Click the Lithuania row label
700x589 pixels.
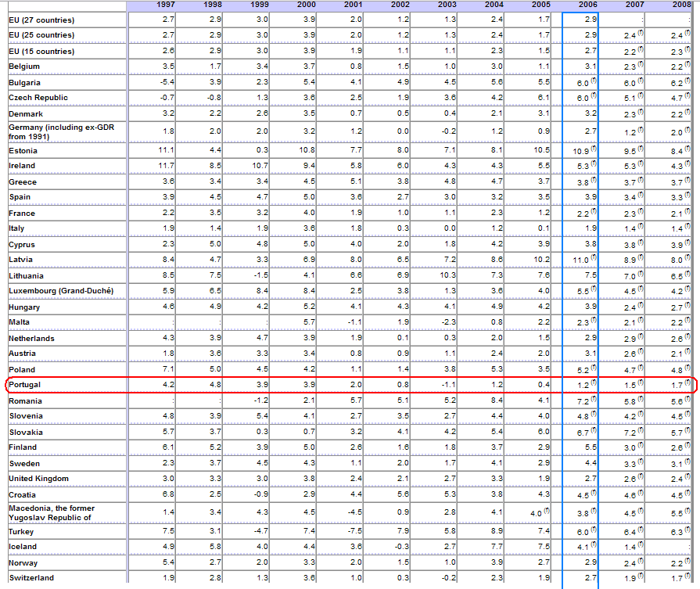(27, 276)
